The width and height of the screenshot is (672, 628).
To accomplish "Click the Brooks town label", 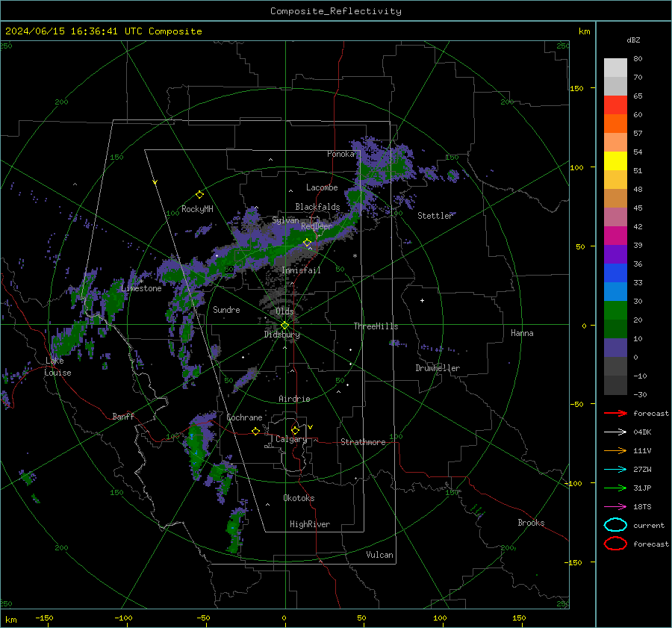I will coord(531,523).
